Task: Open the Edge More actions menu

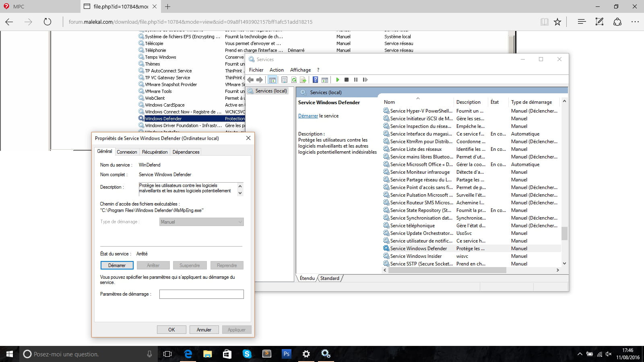Action: tap(635, 22)
